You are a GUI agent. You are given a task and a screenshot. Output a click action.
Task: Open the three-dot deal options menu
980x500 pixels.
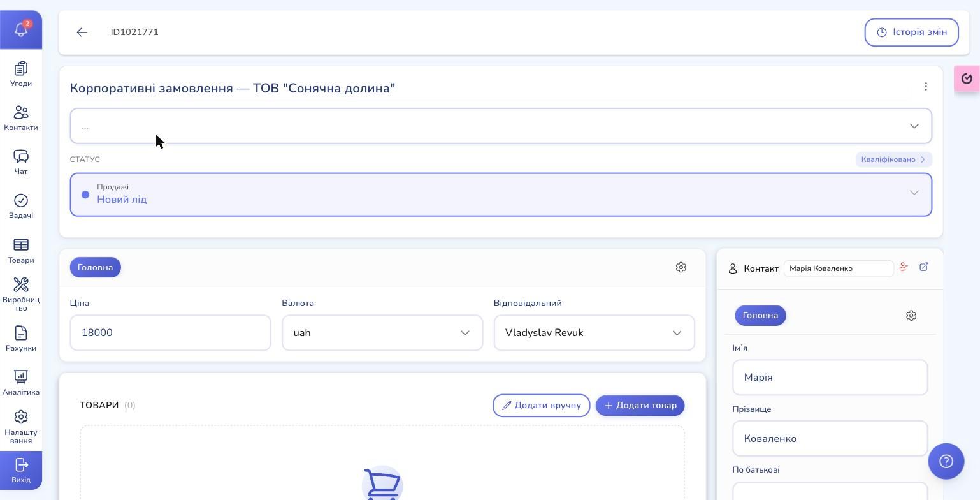pos(926,86)
